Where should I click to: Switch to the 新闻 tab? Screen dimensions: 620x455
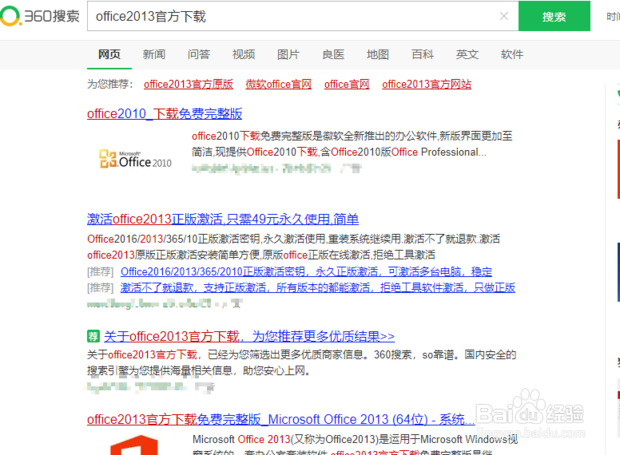[x=154, y=54]
